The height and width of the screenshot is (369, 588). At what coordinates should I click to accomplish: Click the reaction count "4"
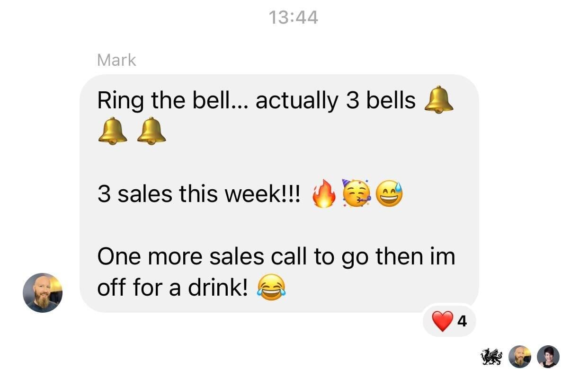[x=463, y=322]
